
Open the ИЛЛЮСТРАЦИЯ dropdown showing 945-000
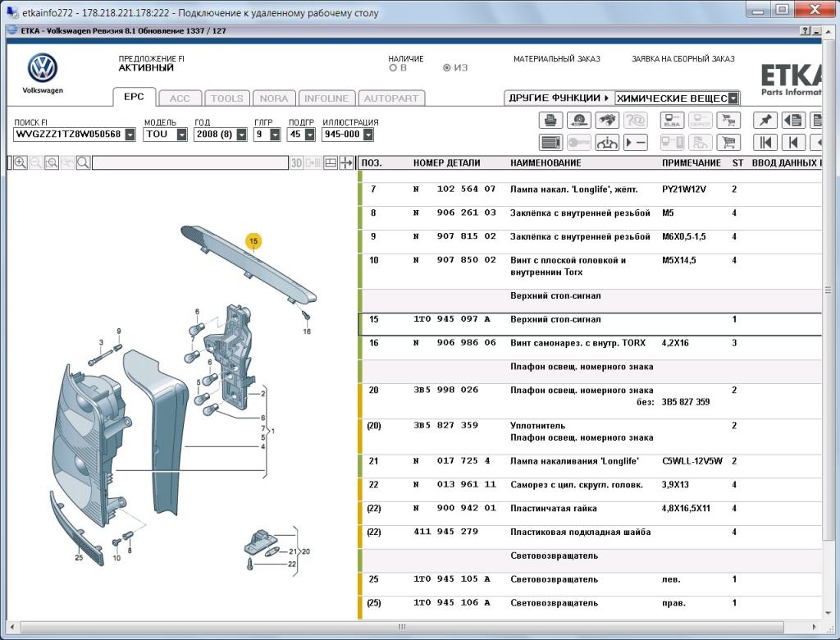(368, 135)
